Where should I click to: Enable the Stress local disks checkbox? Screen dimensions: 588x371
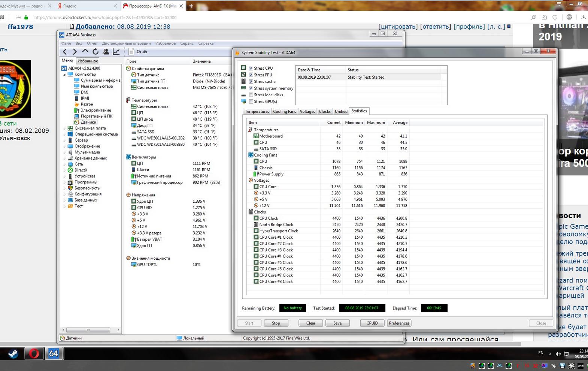[251, 95]
